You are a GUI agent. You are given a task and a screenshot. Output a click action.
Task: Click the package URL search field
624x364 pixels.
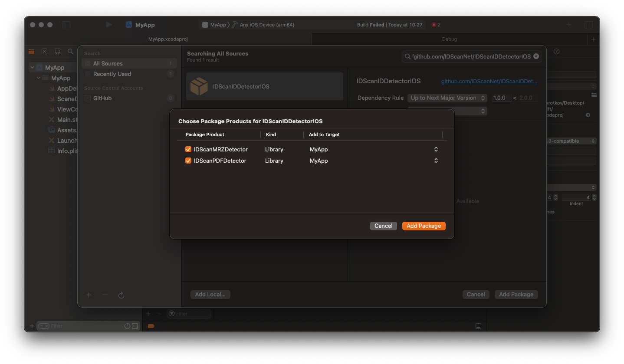(x=472, y=56)
